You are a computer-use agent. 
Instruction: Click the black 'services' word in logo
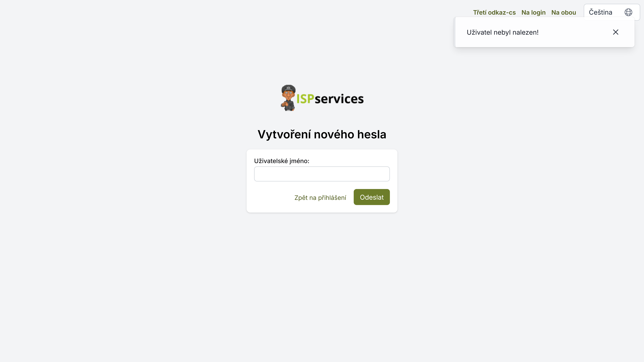339,99
